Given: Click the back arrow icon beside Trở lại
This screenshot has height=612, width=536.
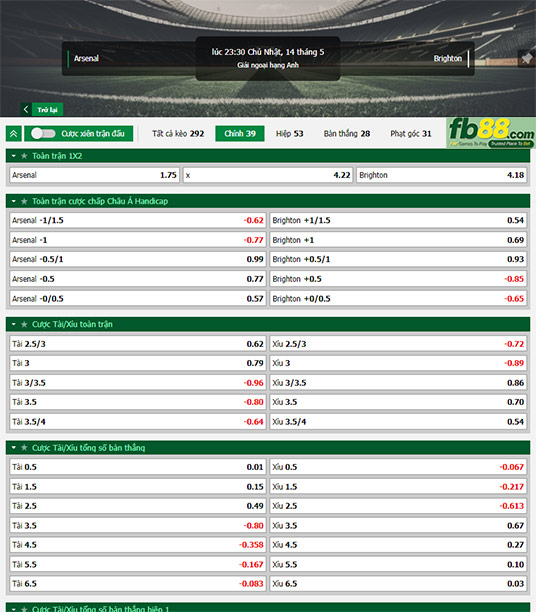Looking at the screenshot, I should (26, 109).
